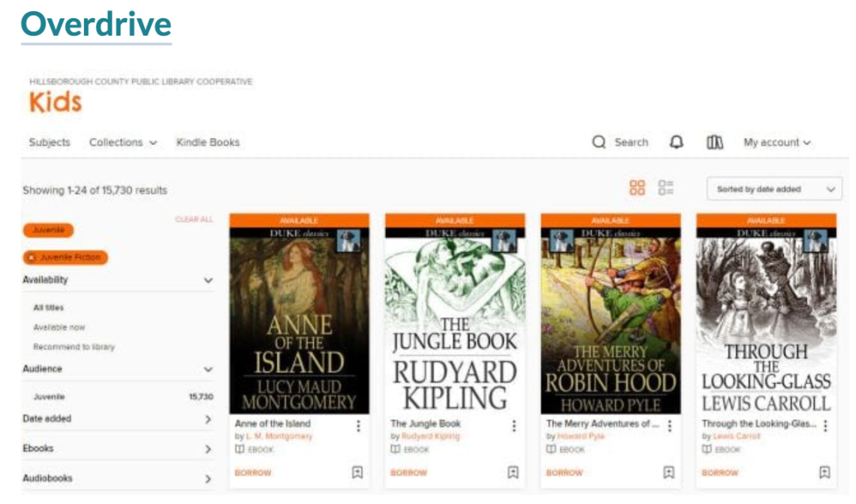
Task: Select All titles availability option
Action: (48, 307)
